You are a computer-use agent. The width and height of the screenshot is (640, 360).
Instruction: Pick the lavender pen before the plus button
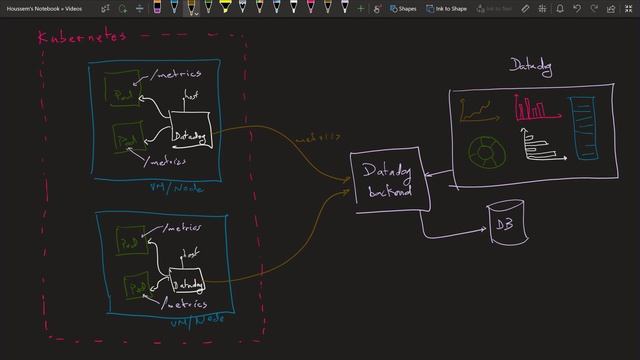[345, 7]
